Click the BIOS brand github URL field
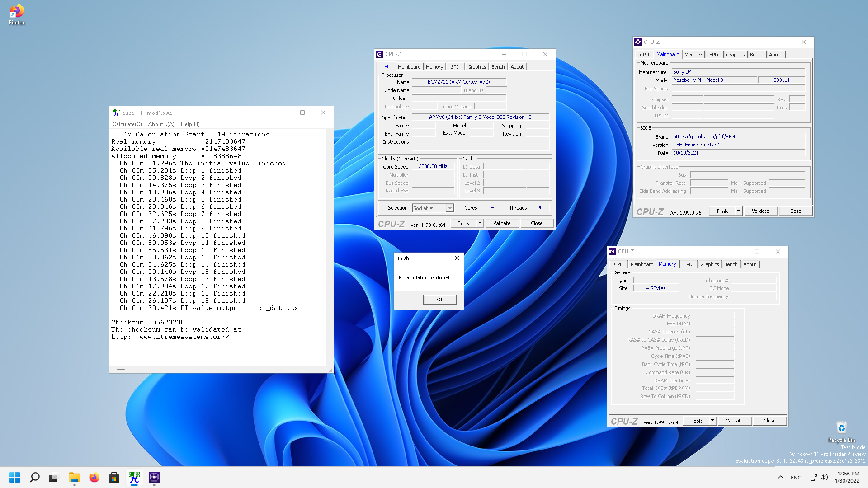This screenshot has height=488, width=868. (x=738, y=136)
